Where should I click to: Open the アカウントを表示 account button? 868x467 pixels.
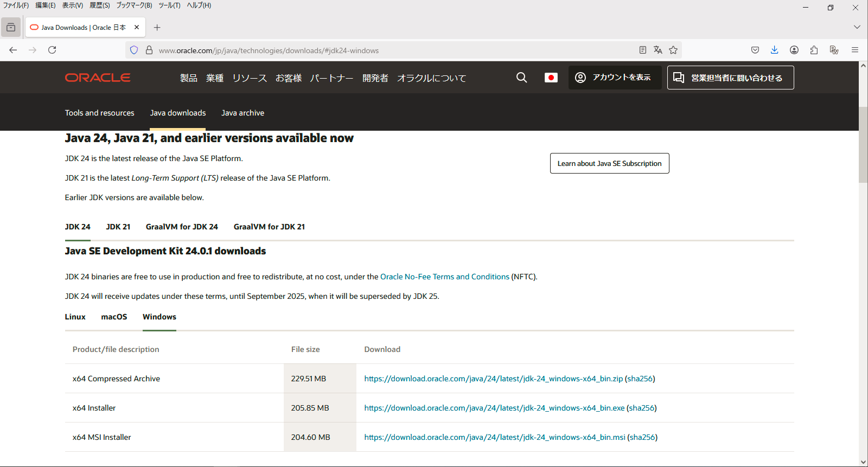(615, 78)
